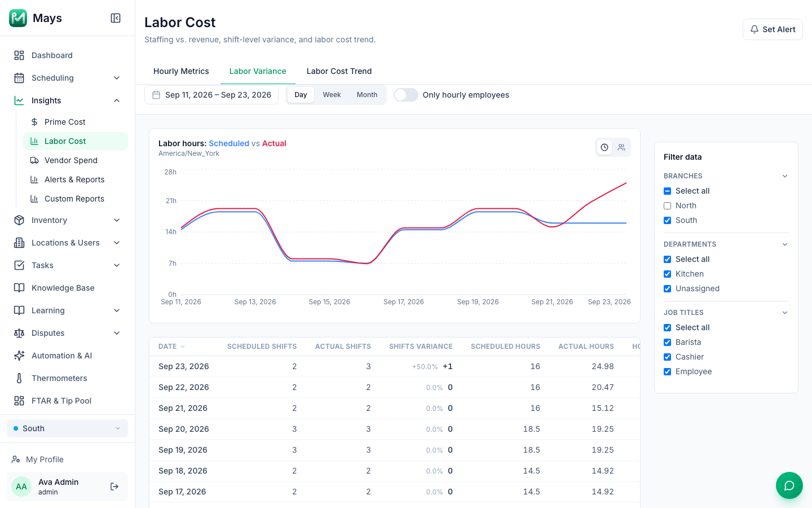
Task: Switch to the Hourly Metrics tab
Action: 181,71
